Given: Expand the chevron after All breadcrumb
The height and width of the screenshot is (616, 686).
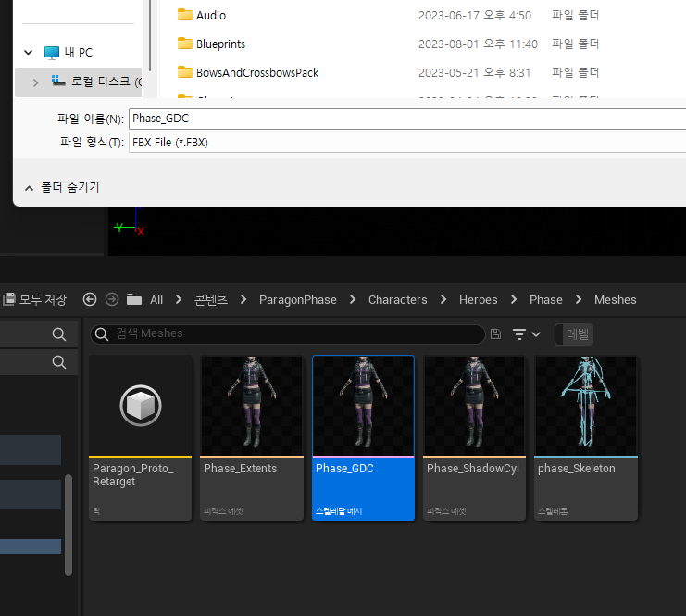Looking at the screenshot, I should pos(179,299).
